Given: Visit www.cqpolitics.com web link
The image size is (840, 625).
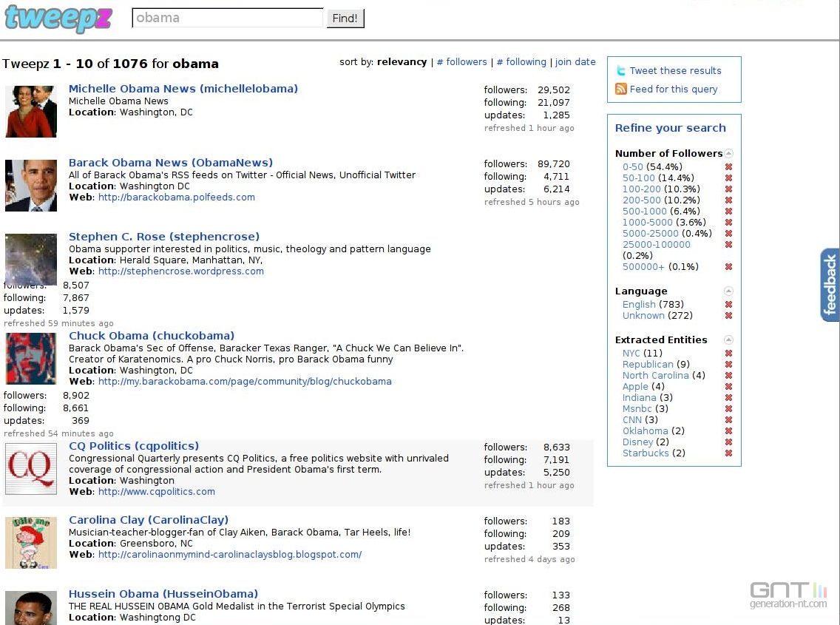Looking at the screenshot, I should click(x=157, y=492).
